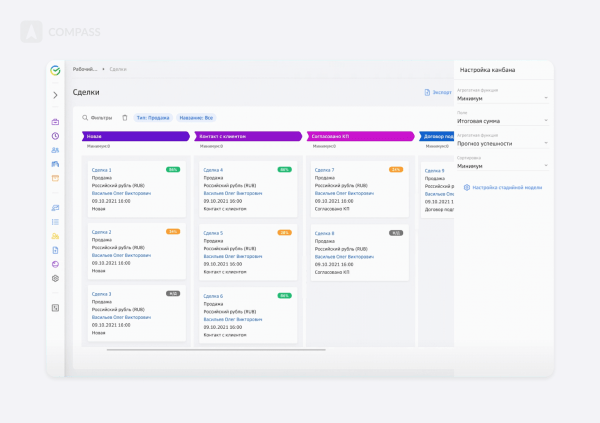
Task: Click the settings gear icon in the sidebar
Action: (x=55, y=278)
